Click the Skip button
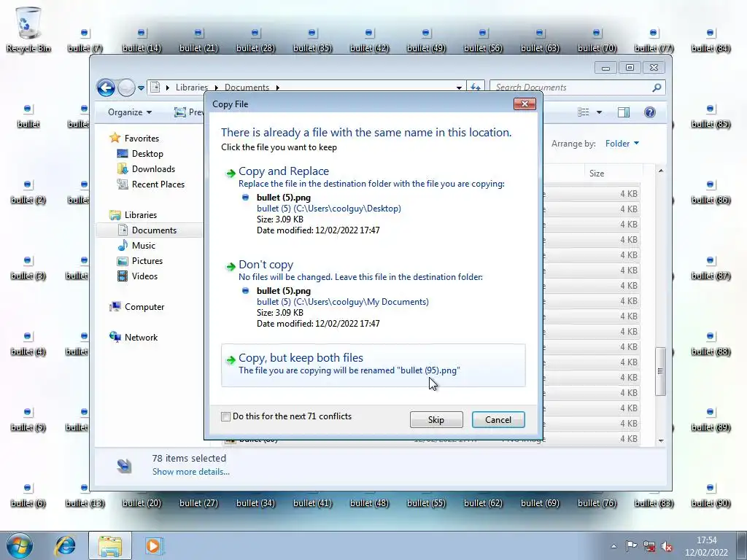 (436, 419)
